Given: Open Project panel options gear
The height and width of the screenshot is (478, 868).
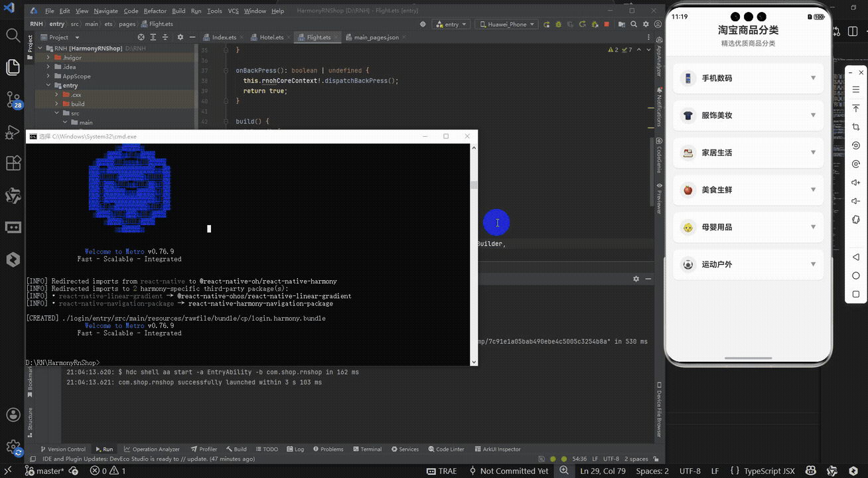Looking at the screenshot, I should tap(179, 37).
